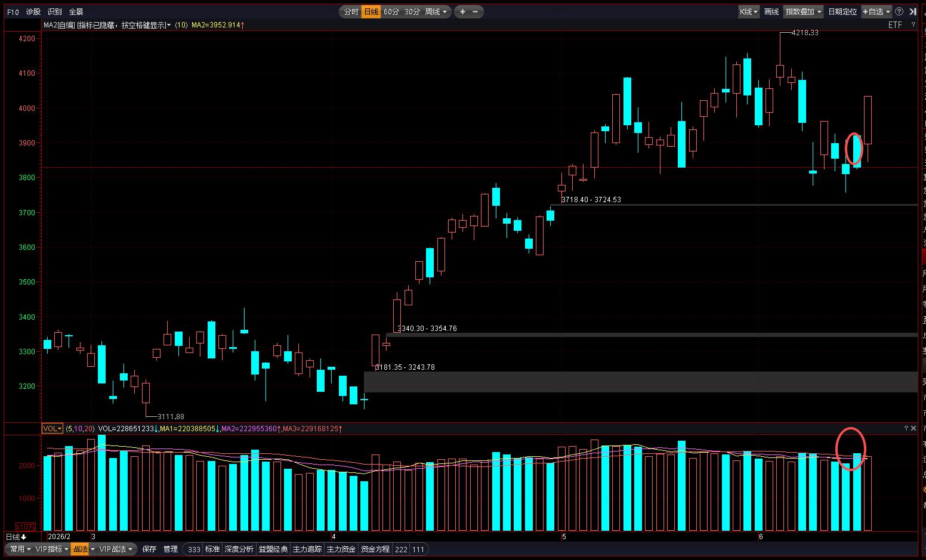Open the 识别 menu item
The image size is (926, 560).
[x=54, y=12]
